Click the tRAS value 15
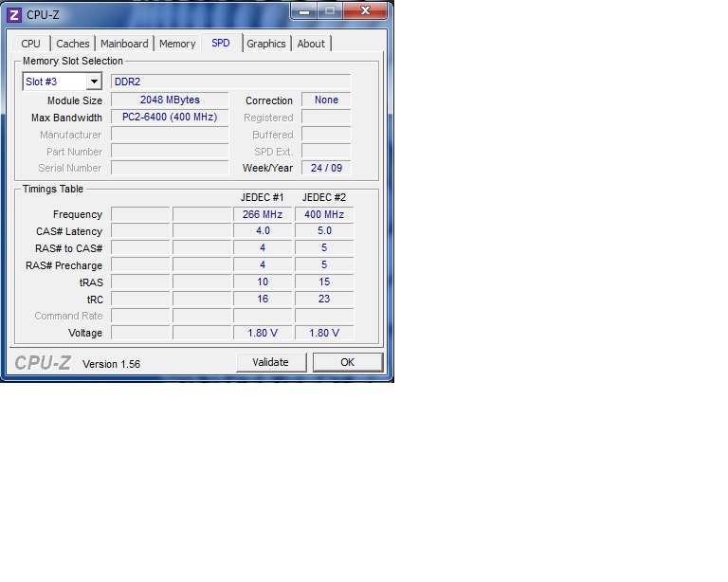728x582 pixels. (x=324, y=282)
